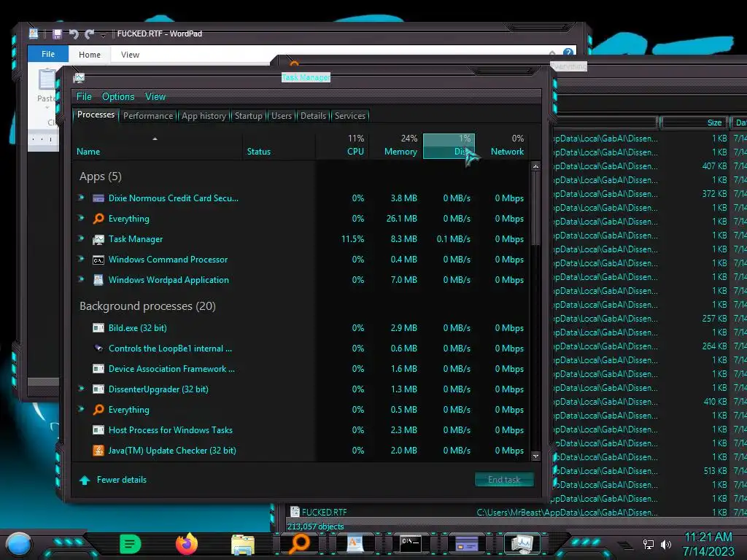Expand the background Everything process
The width and height of the screenshot is (747, 560).
click(81, 408)
